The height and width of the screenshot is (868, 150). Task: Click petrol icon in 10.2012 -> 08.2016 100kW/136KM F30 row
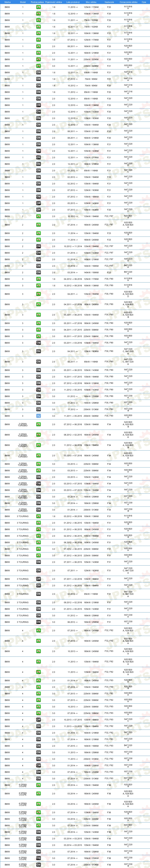tap(38, 285)
